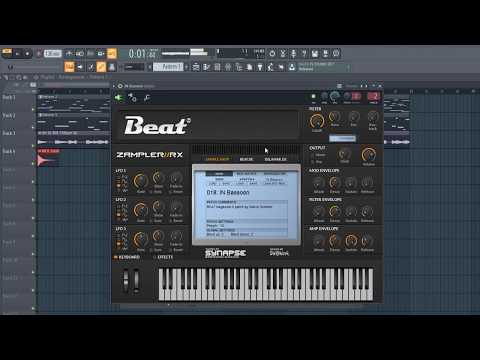This screenshot has width=480, height=360.
Task: Click the orange highlighted tab above the display
Action: (217, 159)
